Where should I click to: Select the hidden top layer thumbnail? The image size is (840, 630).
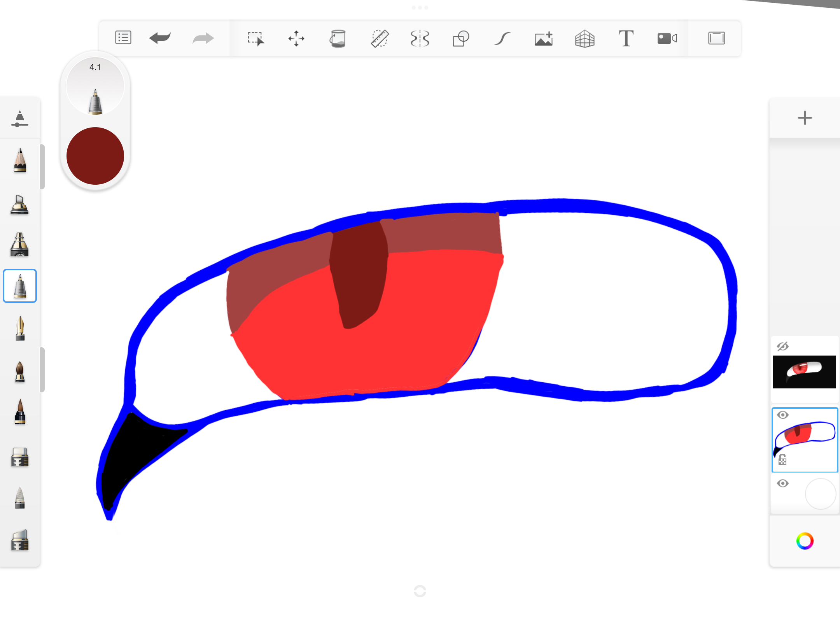click(803, 372)
